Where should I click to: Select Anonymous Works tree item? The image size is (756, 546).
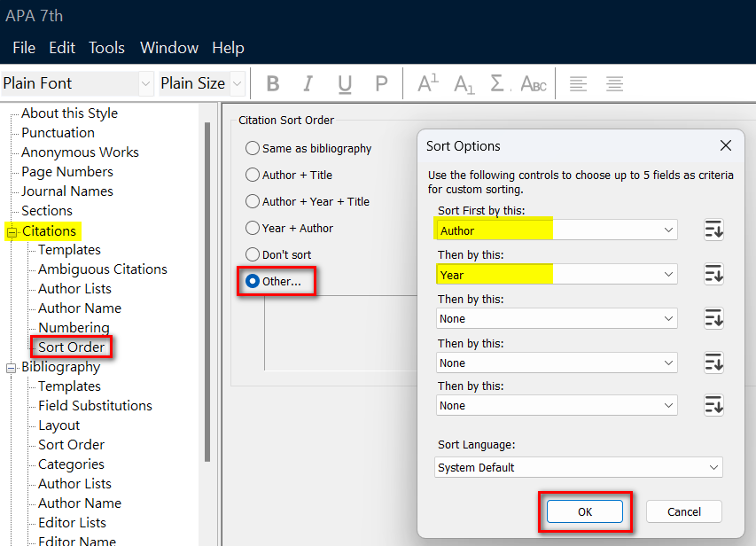click(x=80, y=152)
